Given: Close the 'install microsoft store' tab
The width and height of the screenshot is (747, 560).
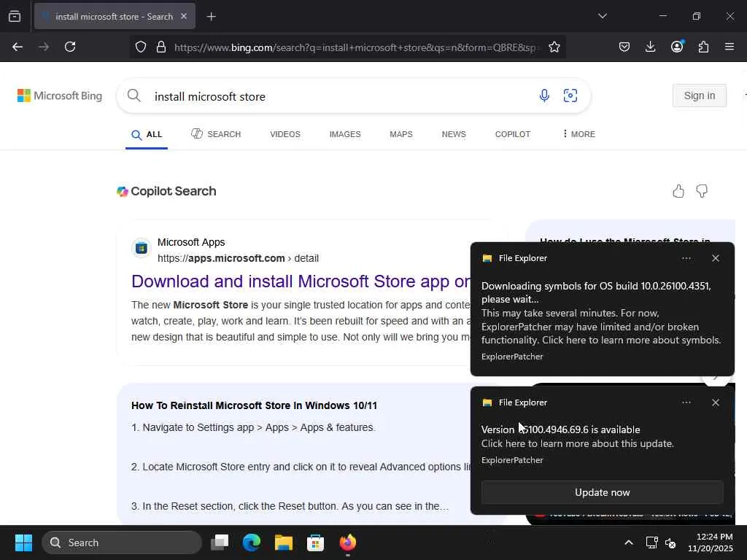Looking at the screenshot, I should (184, 16).
